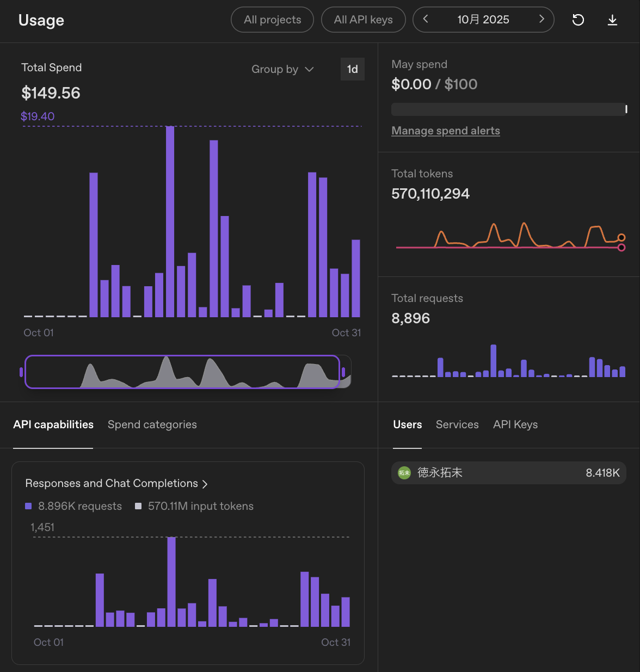
Task: Click the Total Spend $149.56 value
Action: pos(51,93)
